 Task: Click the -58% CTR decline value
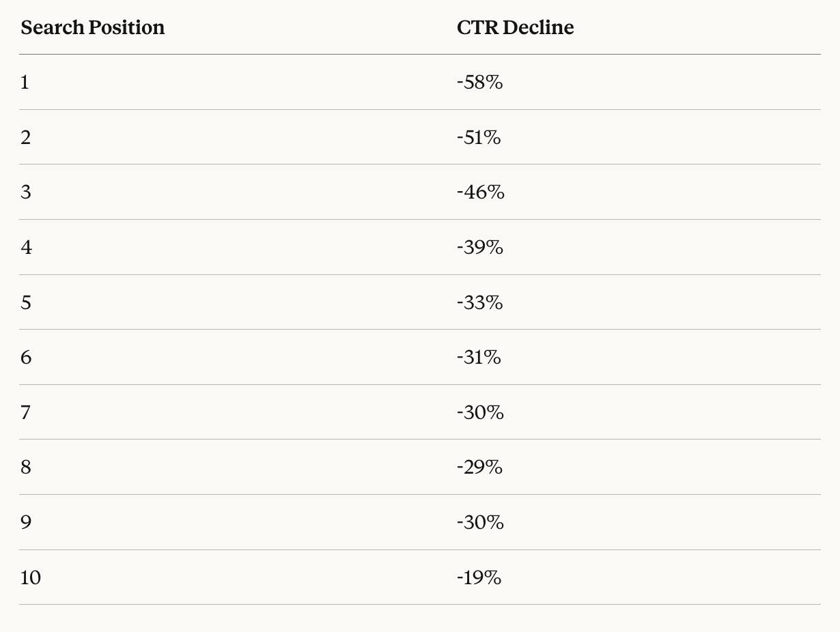[479, 83]
